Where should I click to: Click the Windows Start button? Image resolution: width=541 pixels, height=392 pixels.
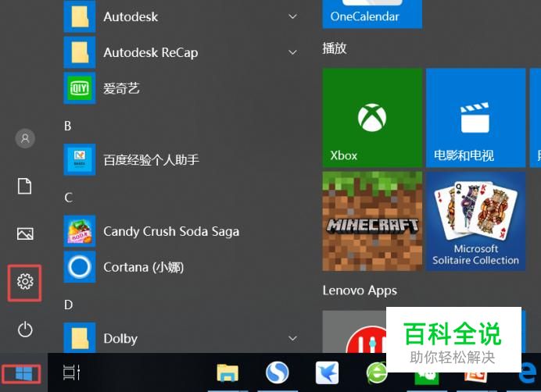click(x=23, y=374)
